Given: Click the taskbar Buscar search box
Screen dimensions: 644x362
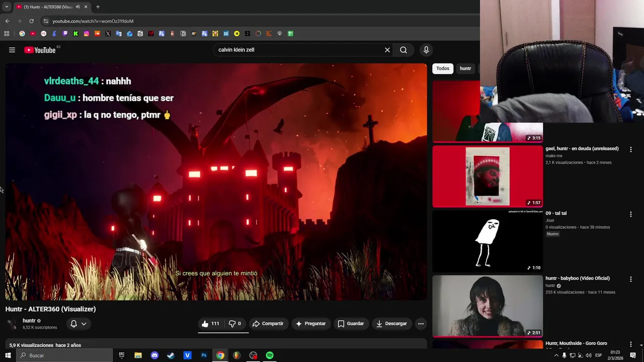Looking at the screenshot, I should click(x=64, y=355).
